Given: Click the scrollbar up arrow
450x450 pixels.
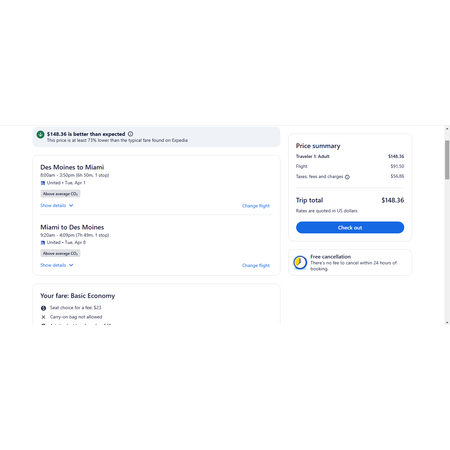Looking at the screenshot, I should click(447, 129).
